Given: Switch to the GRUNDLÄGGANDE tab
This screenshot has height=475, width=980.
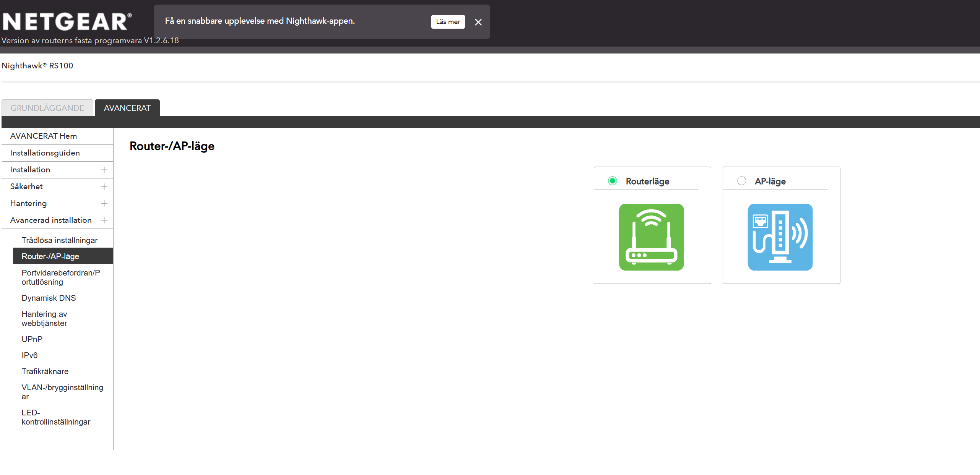Looking at the screenshot, I should pos(47,108).
